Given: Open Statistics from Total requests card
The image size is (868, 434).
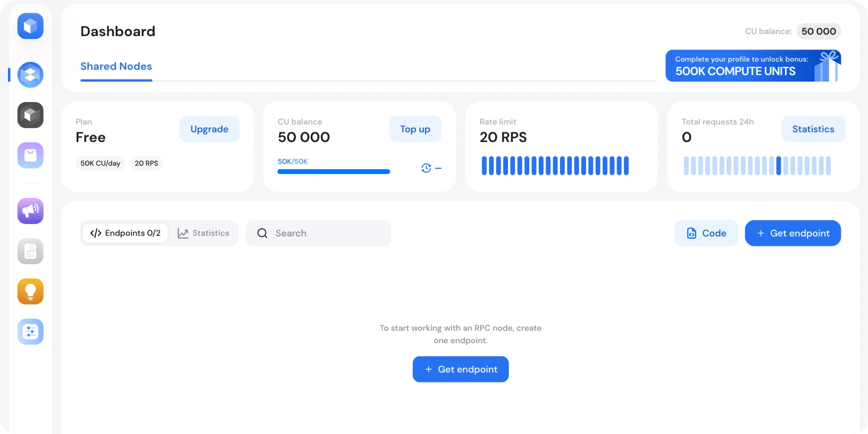Looking at the screenshot, I should pyautogui.click(x=813, y=129).
